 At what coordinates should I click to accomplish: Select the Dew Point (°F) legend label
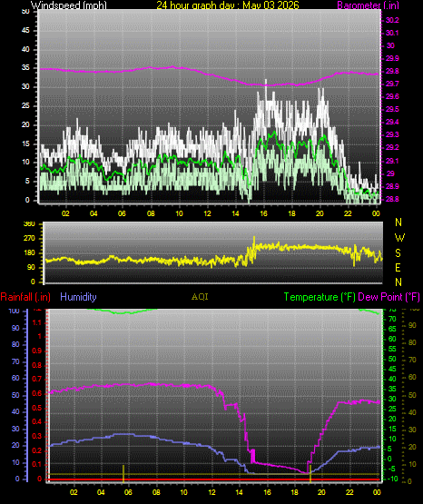pos(389,297)
